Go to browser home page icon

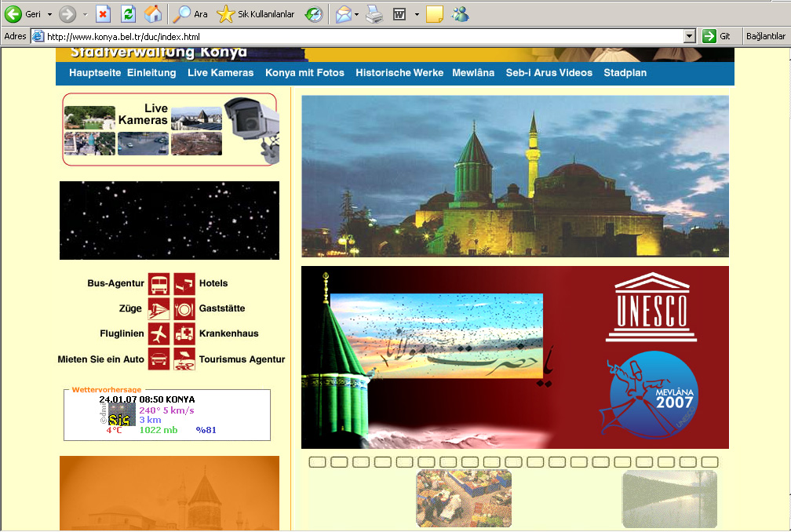coord(153,14)
